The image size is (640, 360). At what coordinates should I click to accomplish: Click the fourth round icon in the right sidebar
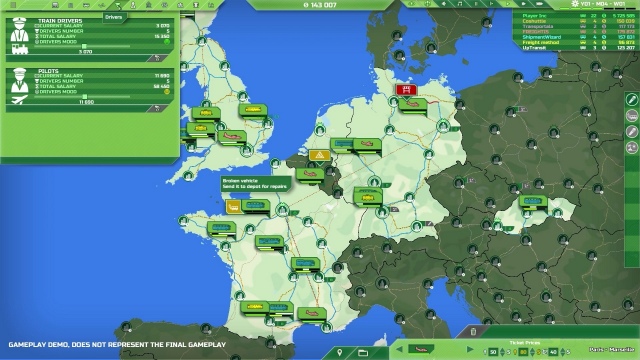[632, 147]
